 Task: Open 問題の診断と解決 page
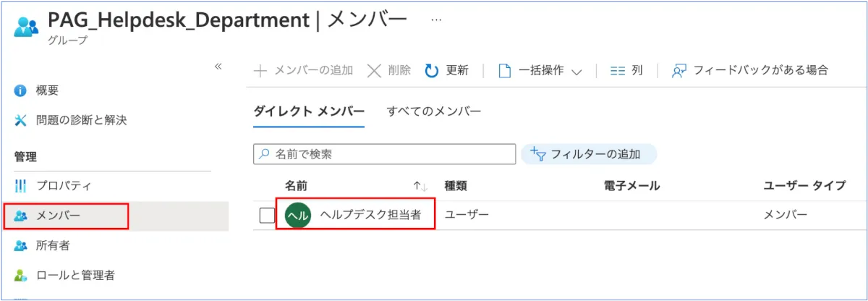pyautogui.click(x=81, y=120)
